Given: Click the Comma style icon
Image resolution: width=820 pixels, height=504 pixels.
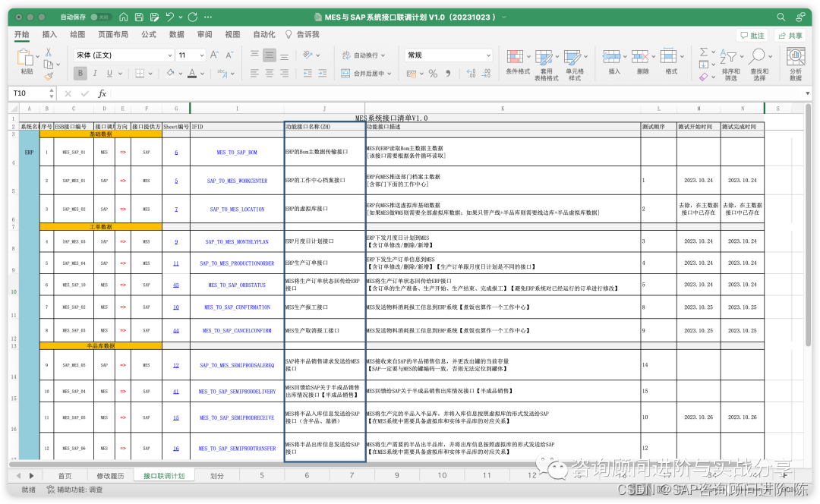Looking at the screenshot, I should click(448, 74).
